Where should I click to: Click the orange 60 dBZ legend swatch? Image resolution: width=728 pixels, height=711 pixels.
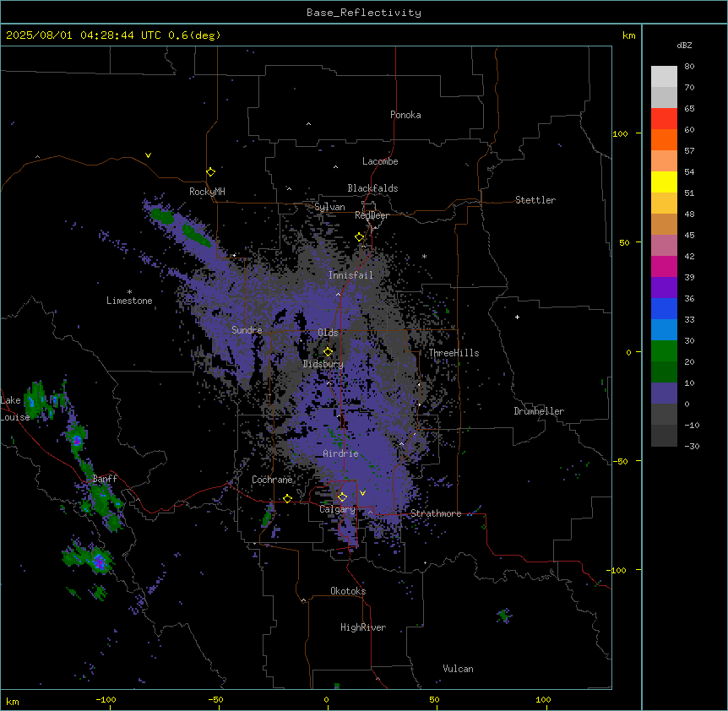click(x=664, y=139)
